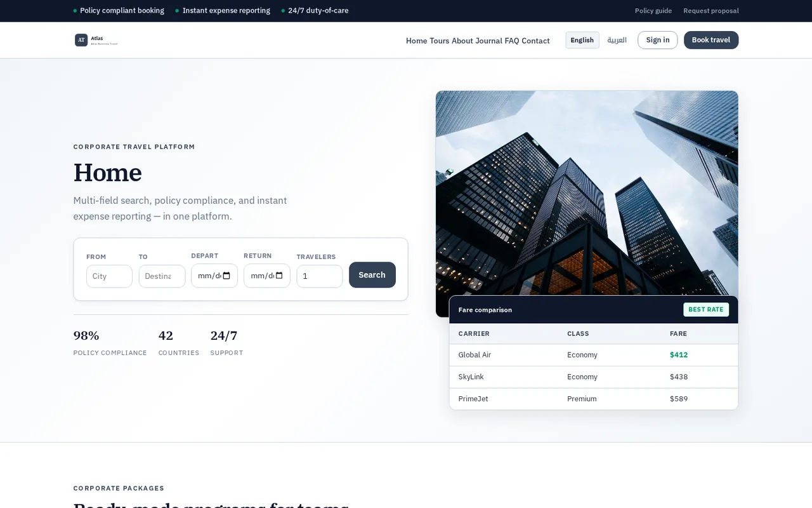Click the Sign in button

pyautogui.click(x=658, y=40)
